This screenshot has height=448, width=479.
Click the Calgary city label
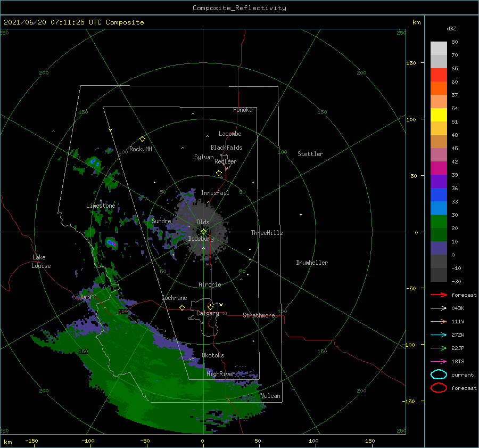[x=208, y=313]
